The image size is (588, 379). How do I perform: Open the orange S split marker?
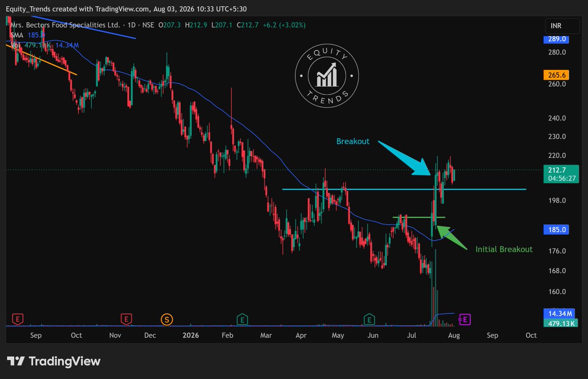[x=167, y=320]
